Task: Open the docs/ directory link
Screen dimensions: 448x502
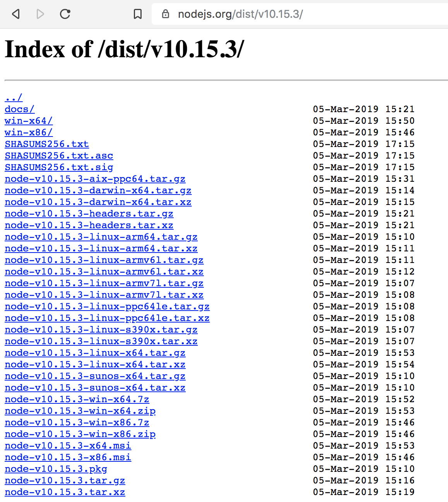Action: point(20,109)
